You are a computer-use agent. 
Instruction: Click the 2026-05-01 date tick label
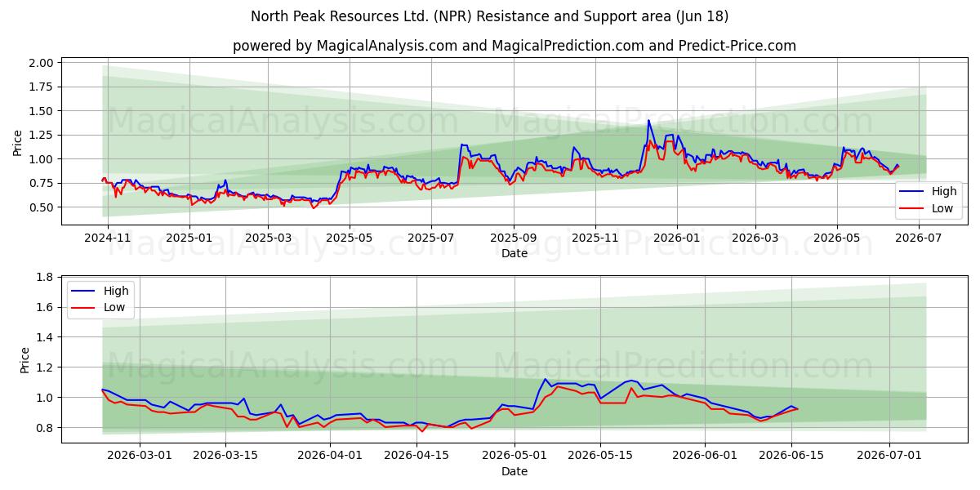[514, 456]
